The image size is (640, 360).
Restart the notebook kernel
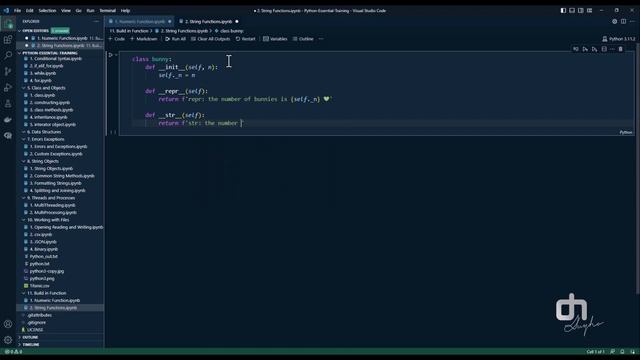coord(245,39)
